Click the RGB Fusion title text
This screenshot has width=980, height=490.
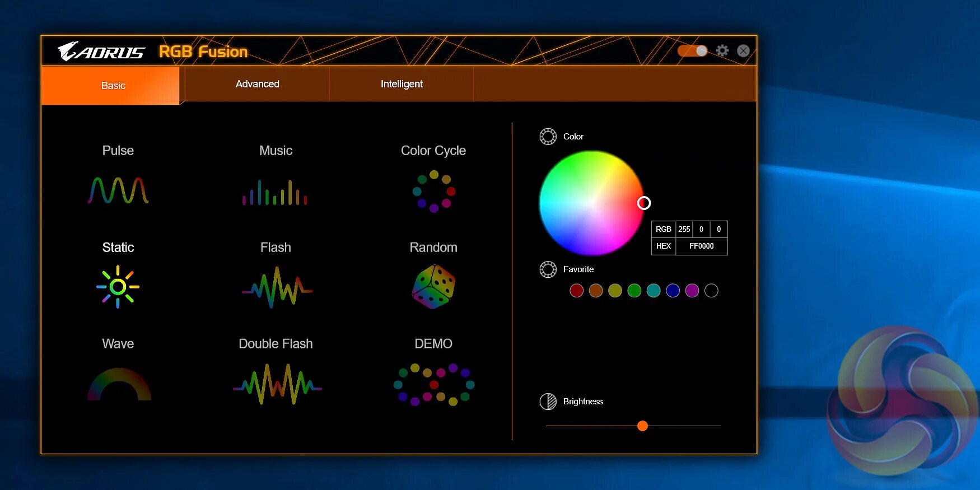tap(203, 52)
